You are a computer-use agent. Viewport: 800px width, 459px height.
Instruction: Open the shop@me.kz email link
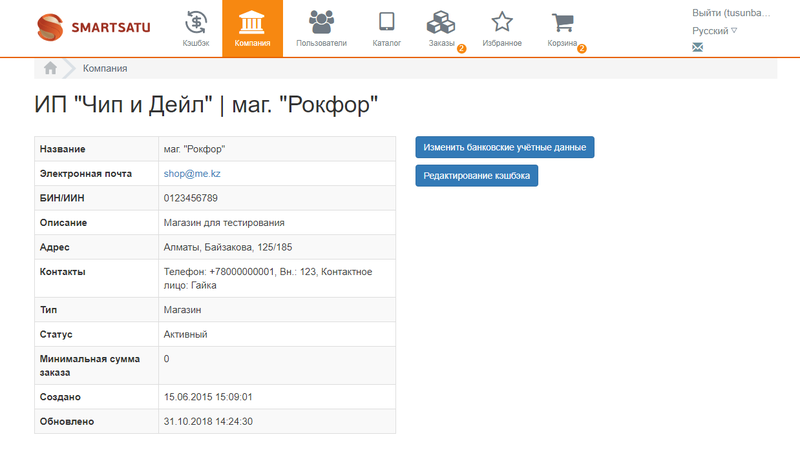[192, 173]
